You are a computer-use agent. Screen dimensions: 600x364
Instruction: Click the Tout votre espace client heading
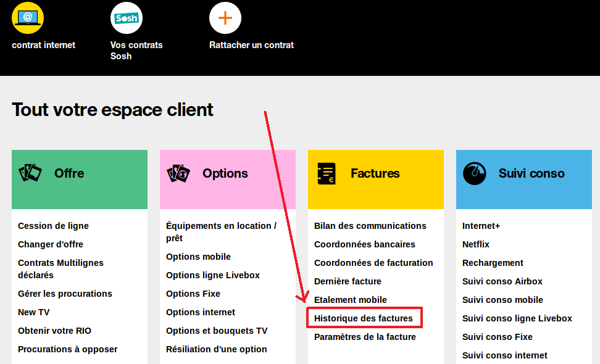(x=112, y=110)
